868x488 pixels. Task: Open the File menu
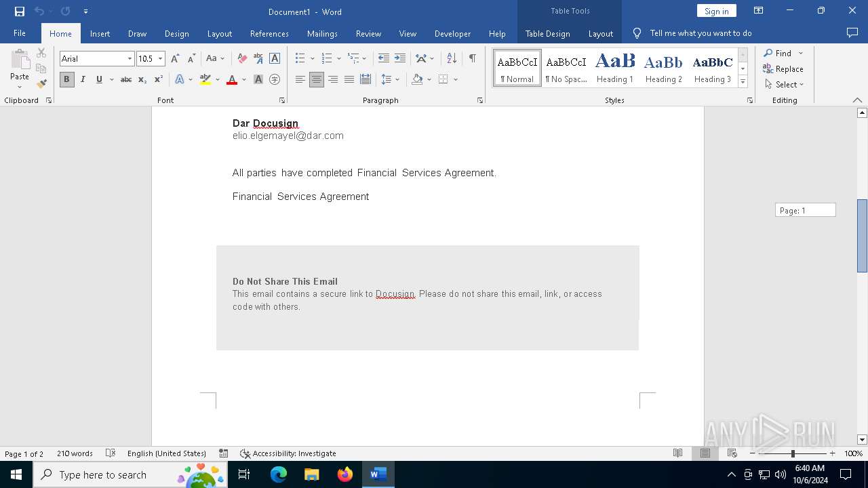pos(20,33)
